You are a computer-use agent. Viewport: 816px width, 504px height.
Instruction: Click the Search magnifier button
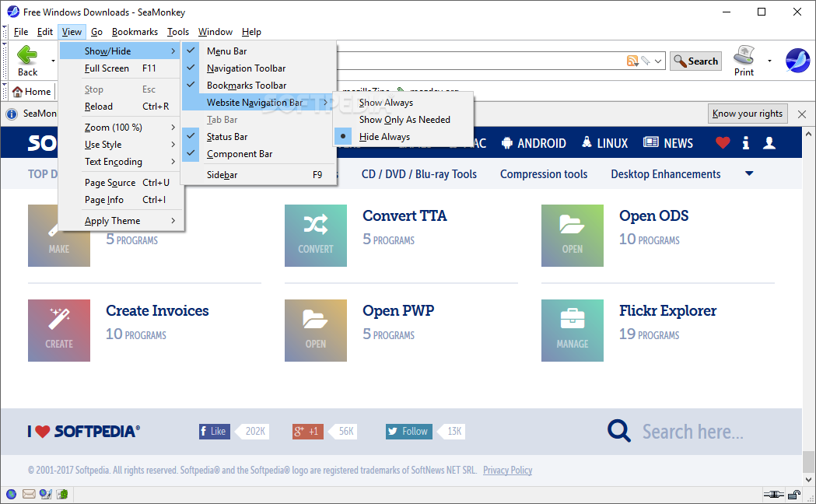(695, 61)
